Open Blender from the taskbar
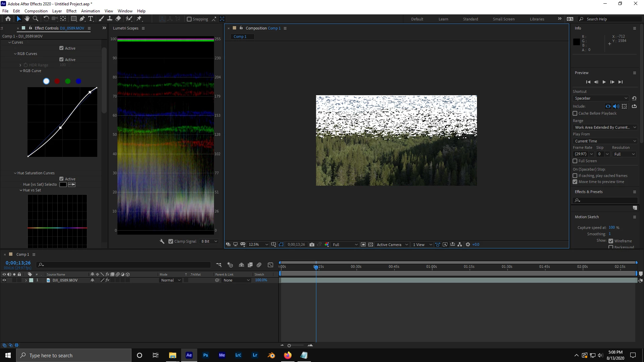Screen dimensions: 644x362 [x=271, y=355]
